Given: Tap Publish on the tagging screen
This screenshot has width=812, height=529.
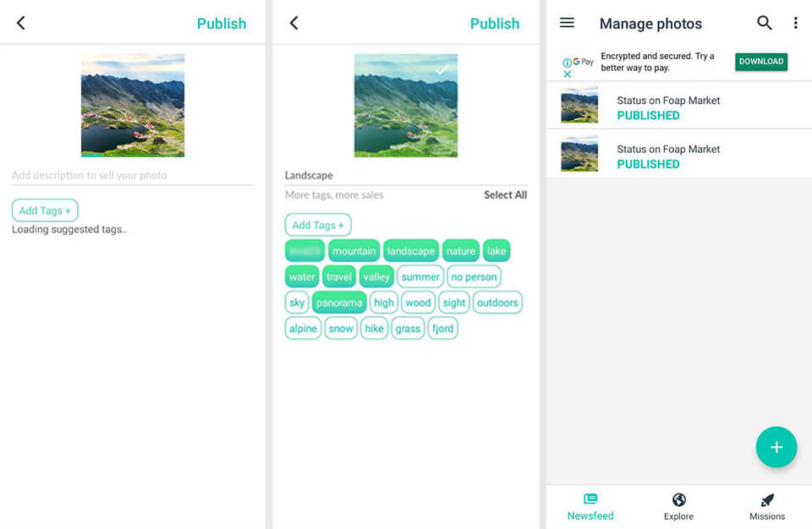Looking at the screenshot, I should pos(495,24).
